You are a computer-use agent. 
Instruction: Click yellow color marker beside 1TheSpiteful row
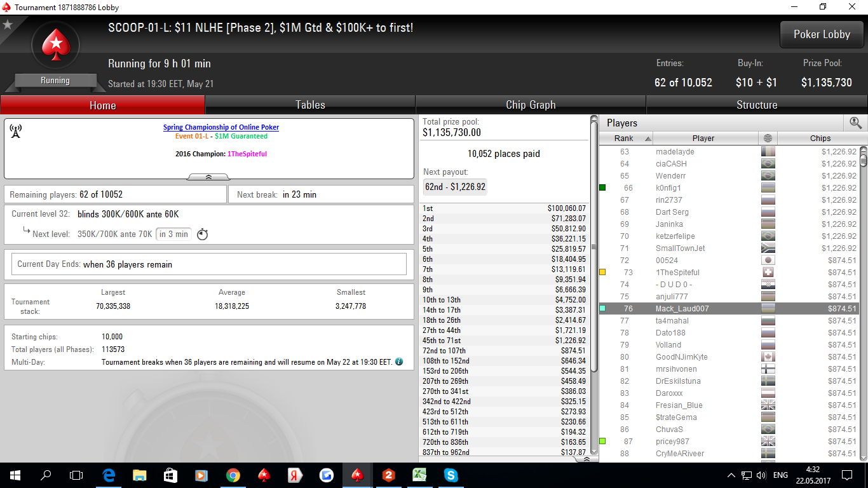pos(602,273)
